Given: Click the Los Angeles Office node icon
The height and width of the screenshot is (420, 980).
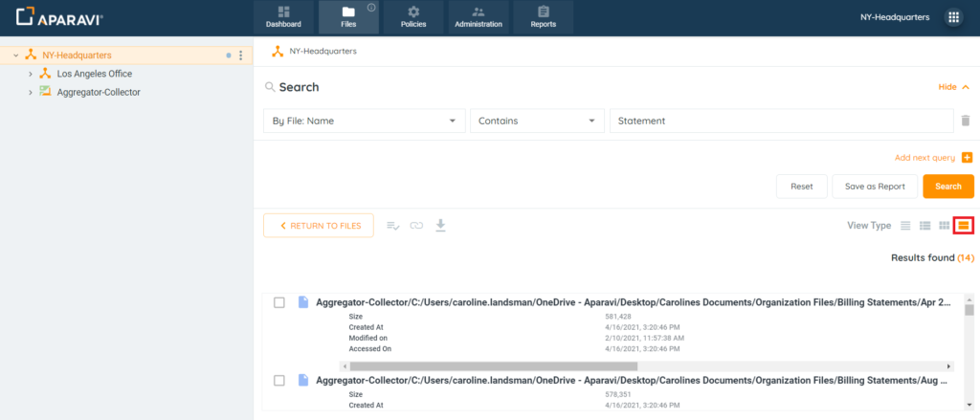Looking at the screenshot, I should point(45,74).
